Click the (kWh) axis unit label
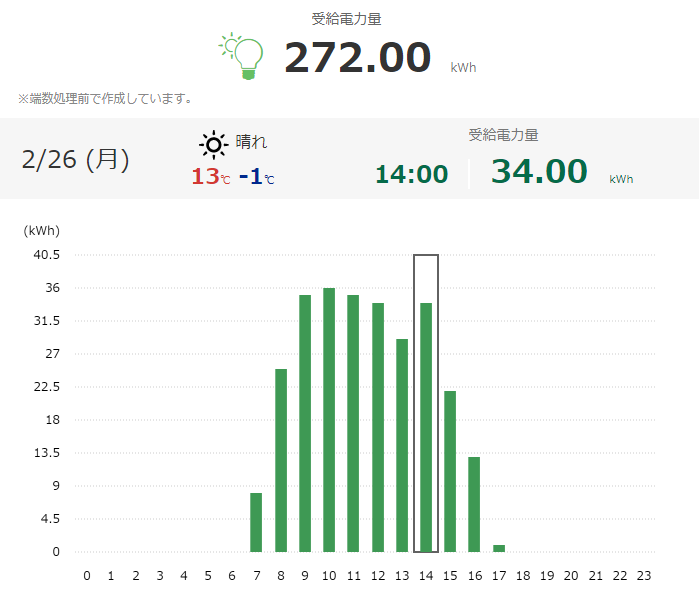The width and height of the screenshot is (699, 605). 41,230
